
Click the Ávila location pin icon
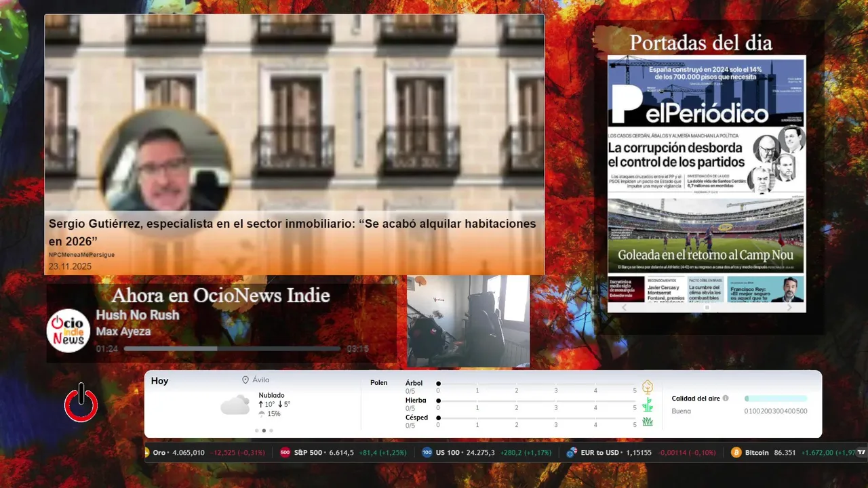(245, 380)
